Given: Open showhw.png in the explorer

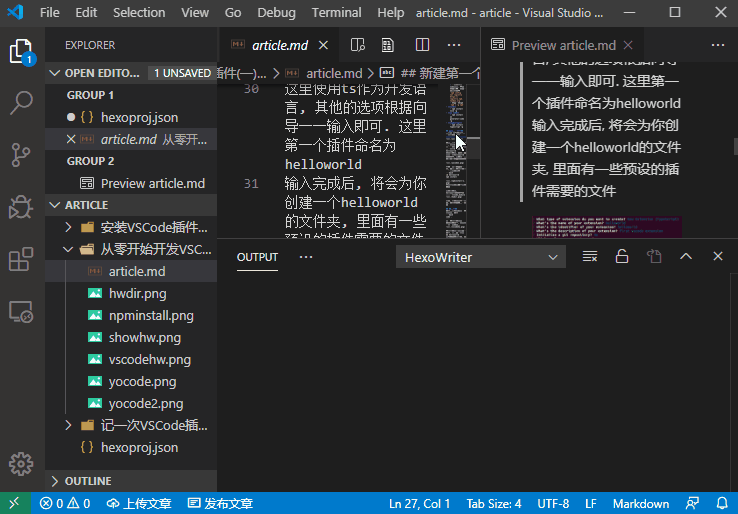Looking at the screenshot, I should pos(131,337).
